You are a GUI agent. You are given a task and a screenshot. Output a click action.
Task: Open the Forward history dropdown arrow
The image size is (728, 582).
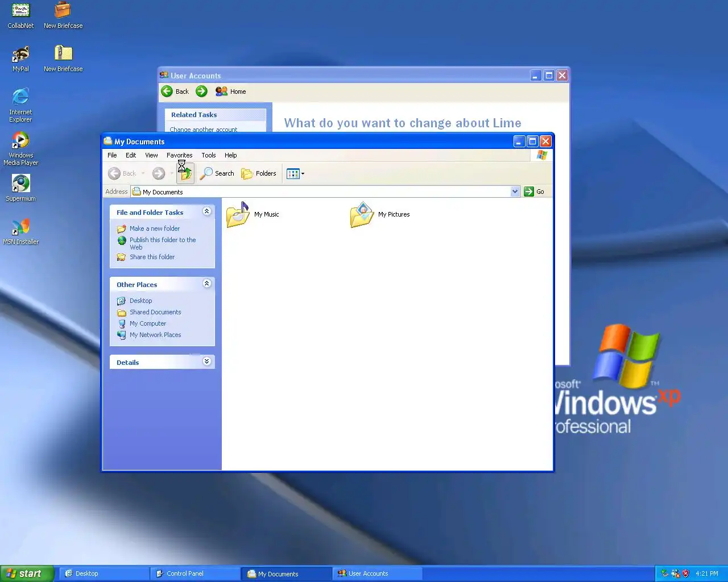(x=172, y=173)
